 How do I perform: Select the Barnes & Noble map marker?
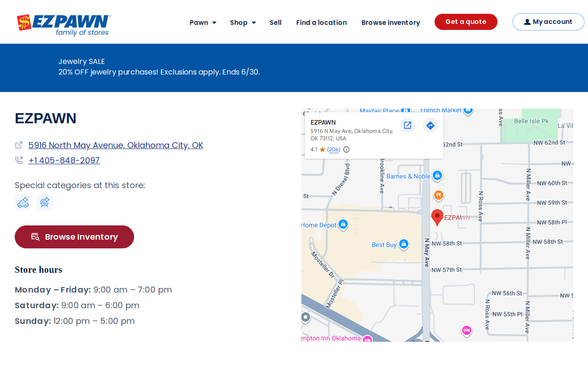pos(437,176)
